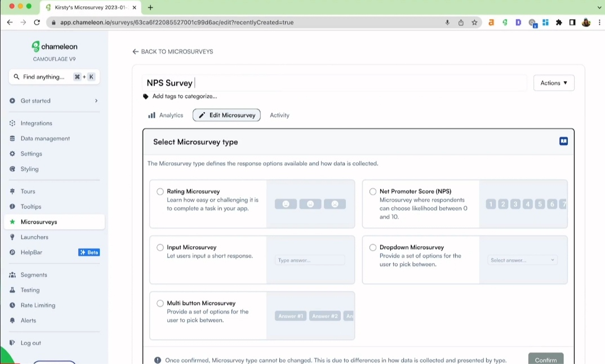Select the Rating Microsurvey radio button
This screenshot has width=605, height=364.
[x=160, y=192]
